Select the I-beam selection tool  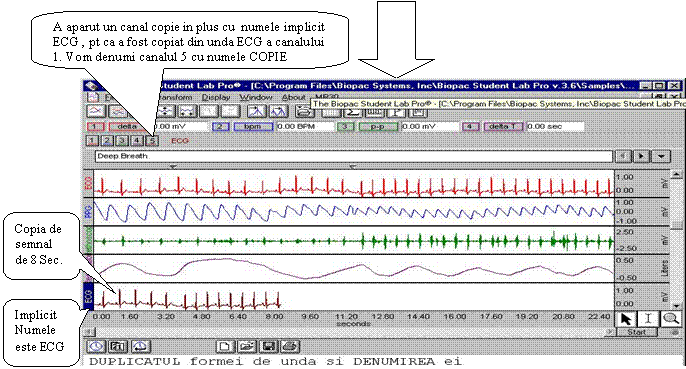pos(648,319)
